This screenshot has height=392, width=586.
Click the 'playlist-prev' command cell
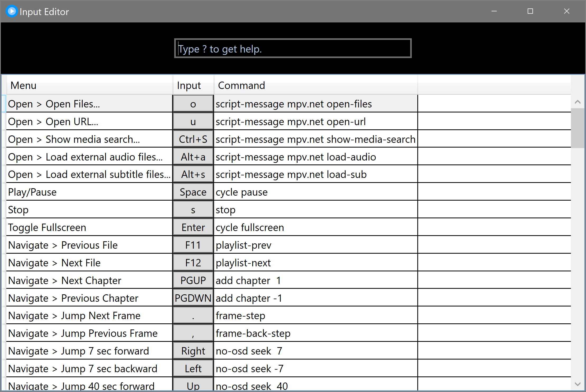[x=316, y=245]
